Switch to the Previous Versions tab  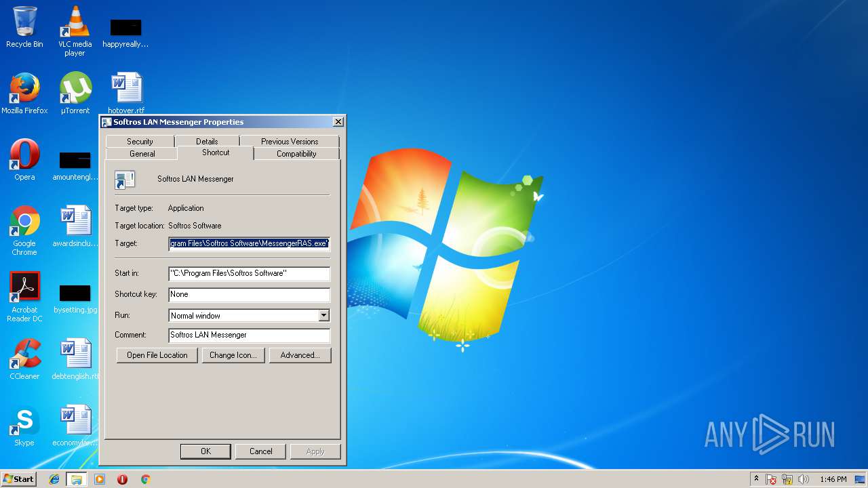[290, 141]
